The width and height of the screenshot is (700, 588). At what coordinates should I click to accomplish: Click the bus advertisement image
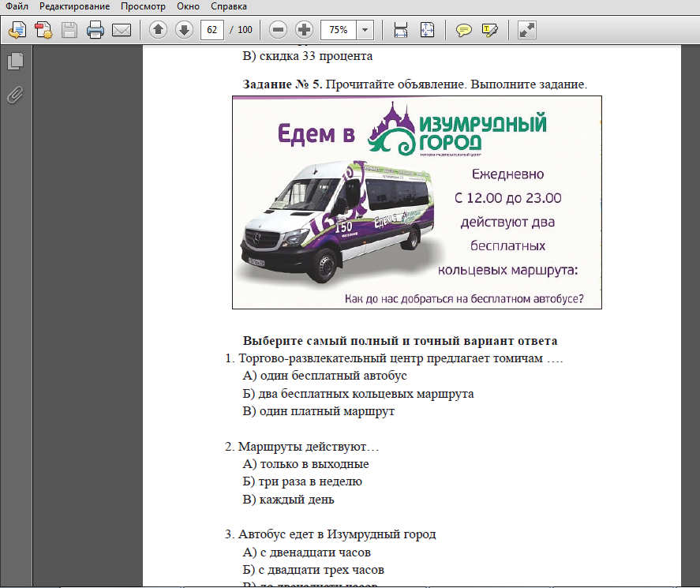click(x=417, y=202)
